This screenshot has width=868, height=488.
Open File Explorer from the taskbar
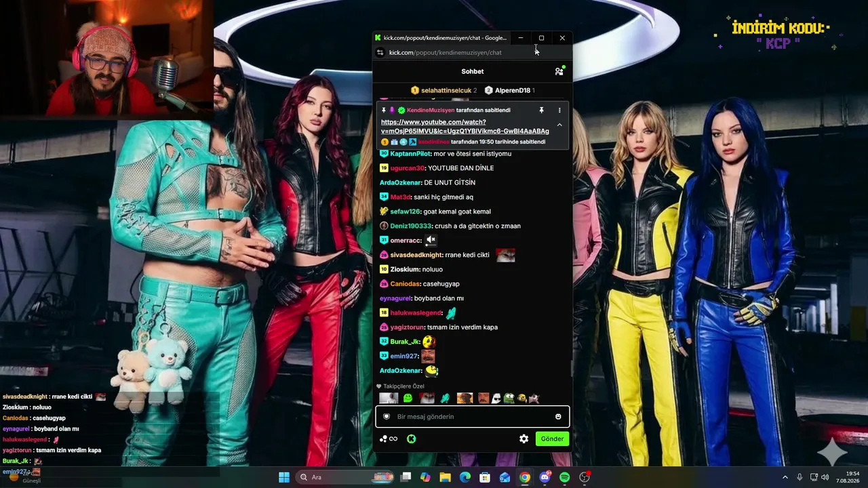(x=445, y=477)
